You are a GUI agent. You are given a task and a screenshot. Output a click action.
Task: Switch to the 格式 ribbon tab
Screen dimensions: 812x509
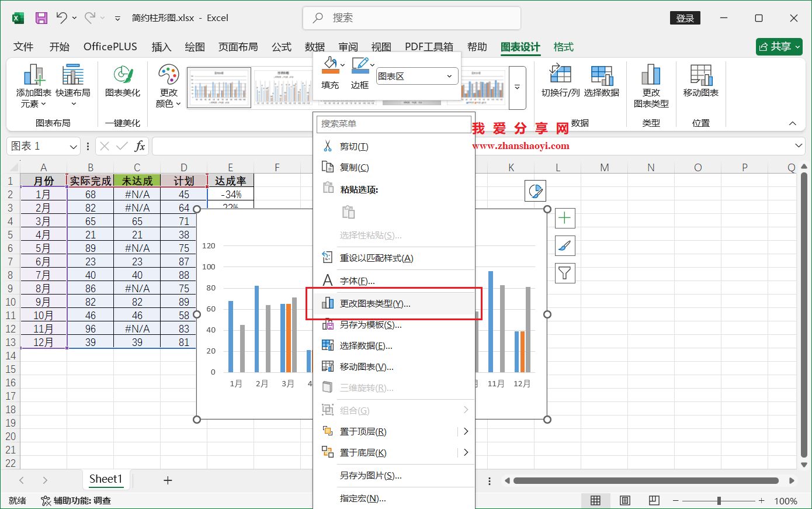563,46
